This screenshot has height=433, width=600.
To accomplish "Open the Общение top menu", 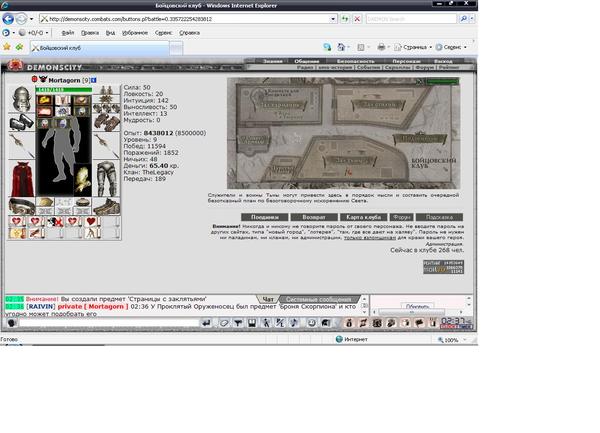I will tap(307, 61).
